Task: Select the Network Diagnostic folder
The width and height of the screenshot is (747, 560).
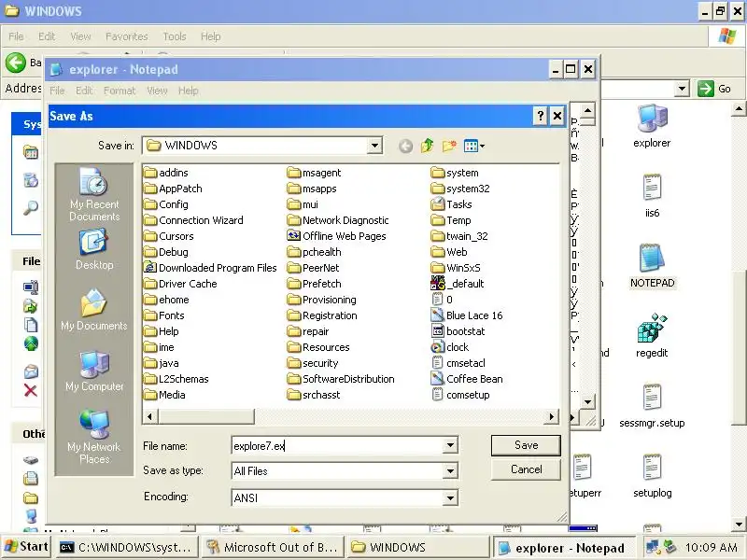Action: coord(338,220)
